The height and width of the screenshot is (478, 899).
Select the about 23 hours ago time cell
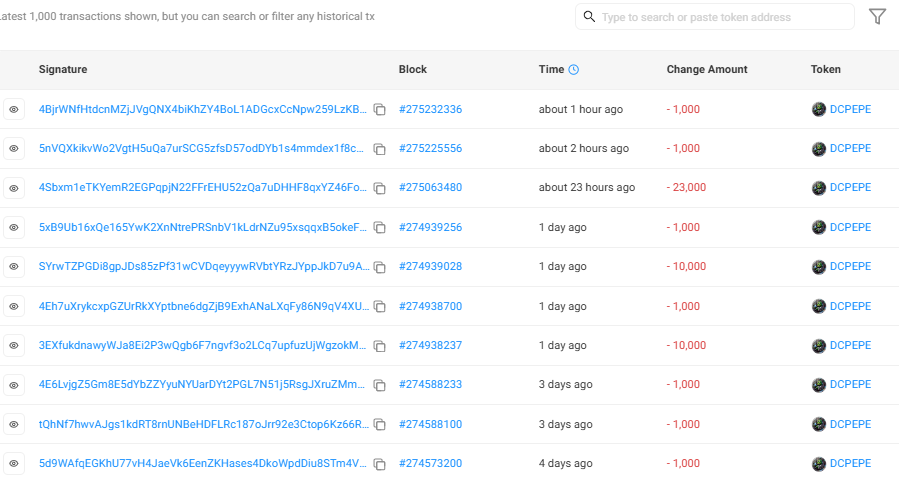[587, 187]
